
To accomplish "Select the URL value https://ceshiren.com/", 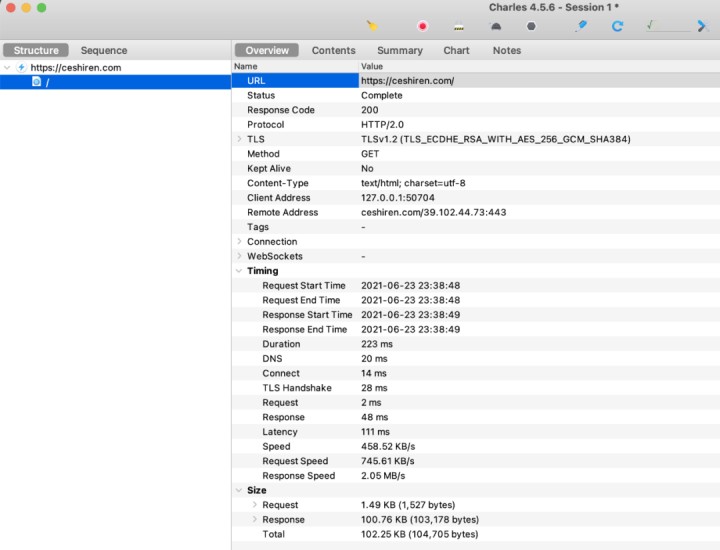I will point(407,81).
